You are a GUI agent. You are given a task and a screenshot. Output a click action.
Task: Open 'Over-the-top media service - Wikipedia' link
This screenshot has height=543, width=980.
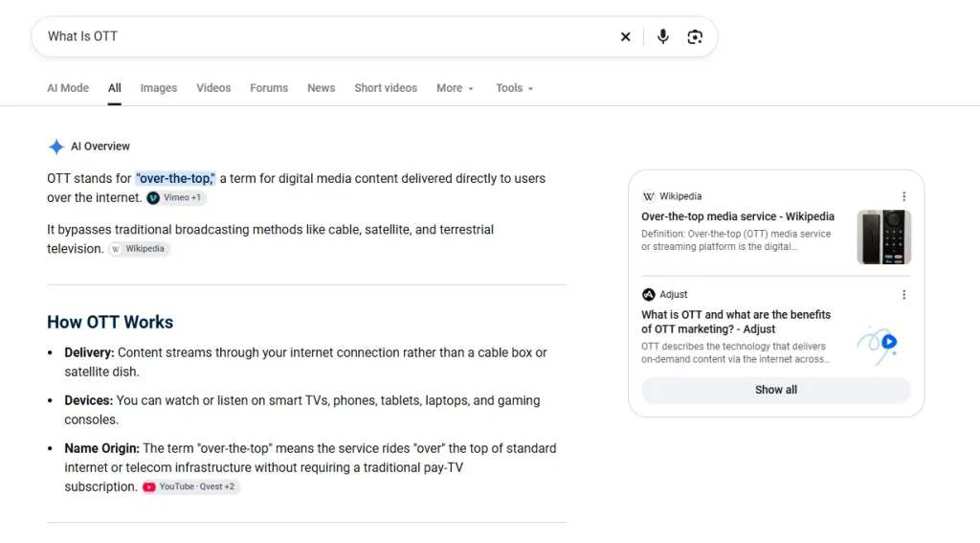coord(738,216)
